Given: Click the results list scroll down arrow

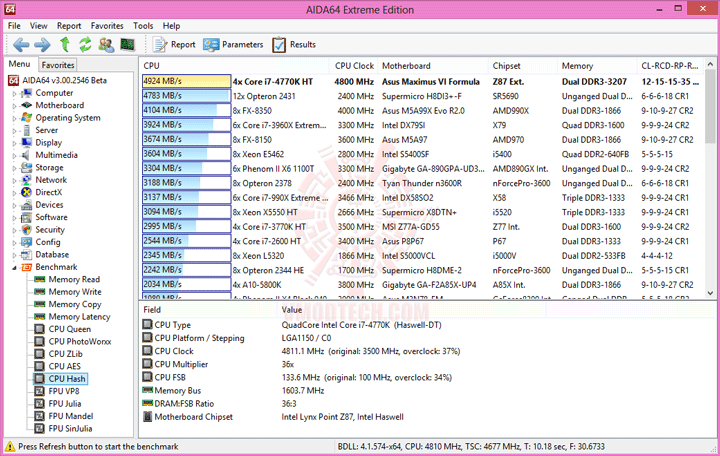Looking at the screenshot, I should pos(710,293).
